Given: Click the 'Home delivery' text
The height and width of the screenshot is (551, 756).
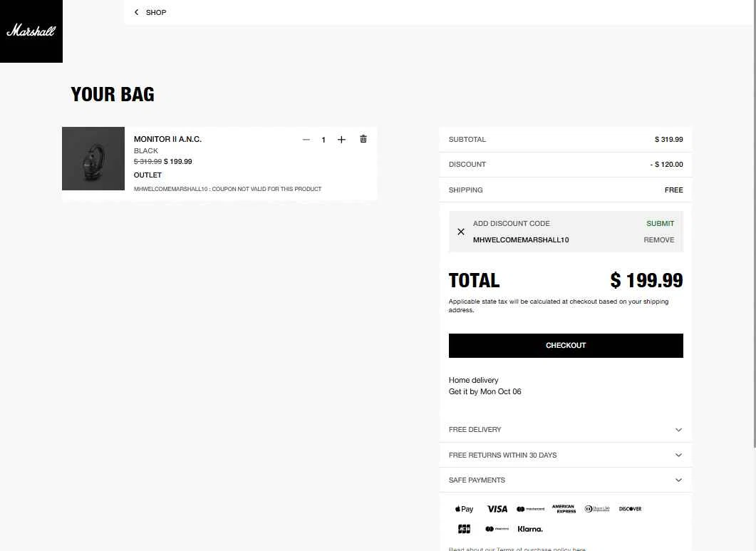Looking at the screenshot, I should tap(473, 380).
